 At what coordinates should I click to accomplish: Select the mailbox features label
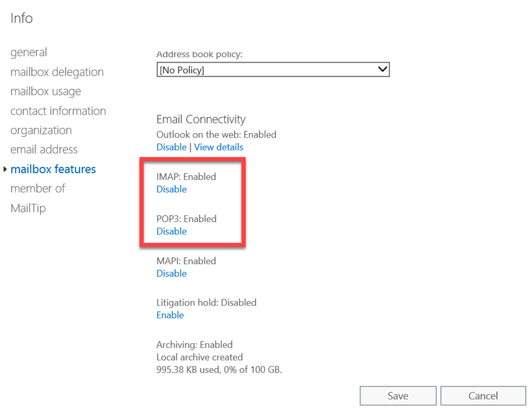[53, 169]
